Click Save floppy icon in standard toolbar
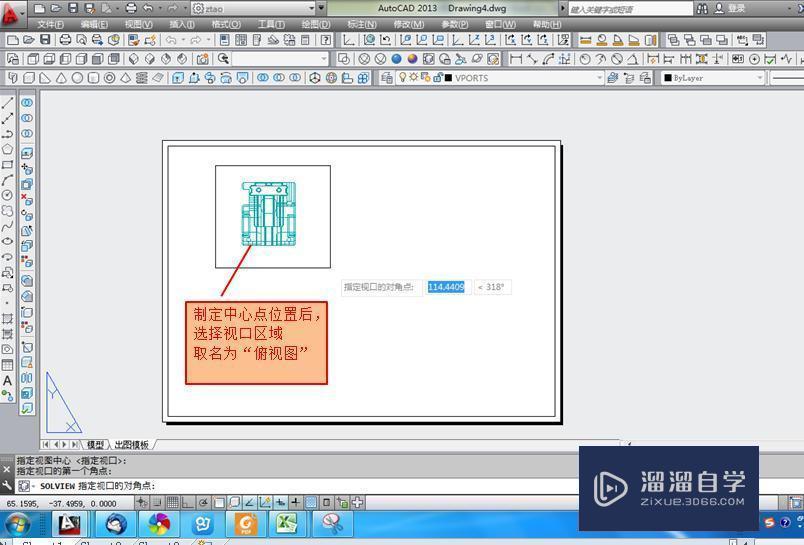Viewport: 804px width, 545px height. tap(45, 40)
